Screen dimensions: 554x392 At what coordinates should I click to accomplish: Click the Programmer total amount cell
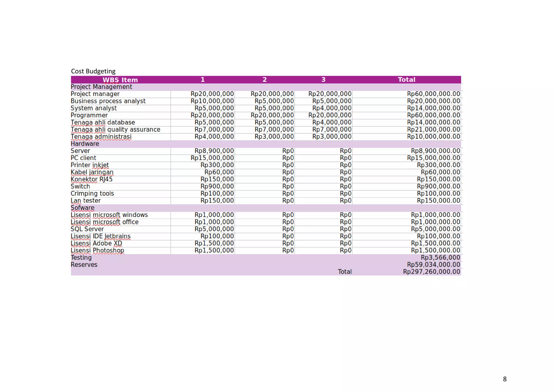pyautogui.click(x=433, y=115)
